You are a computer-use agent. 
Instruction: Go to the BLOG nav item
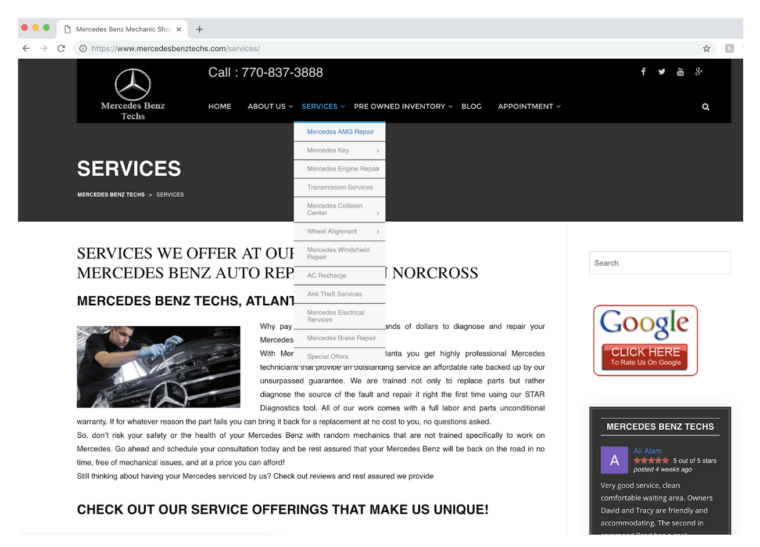click(471, 106)
